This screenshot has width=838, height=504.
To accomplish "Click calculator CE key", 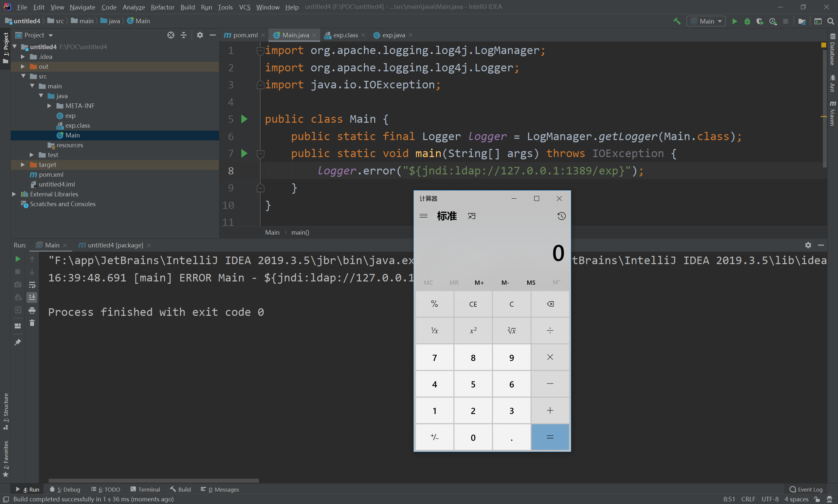I will coord(473,304).
